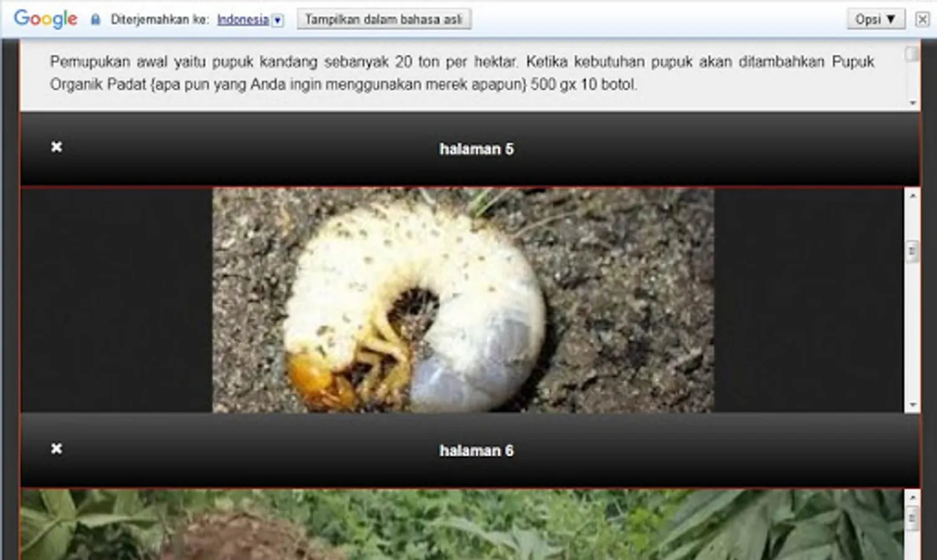Click the halaman 5 header title
Image resolution: width=937 pixels, height=560 pixels.
tap(477, 149)
